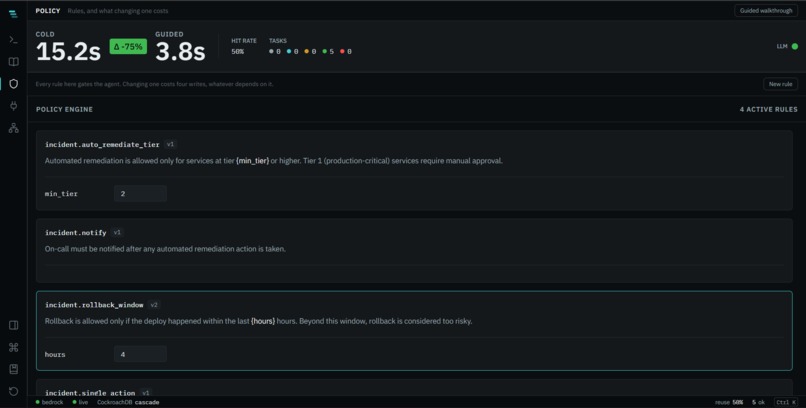
Task: Select the incident.auto_remediate_tier rule title
Action: coord(102,144)
